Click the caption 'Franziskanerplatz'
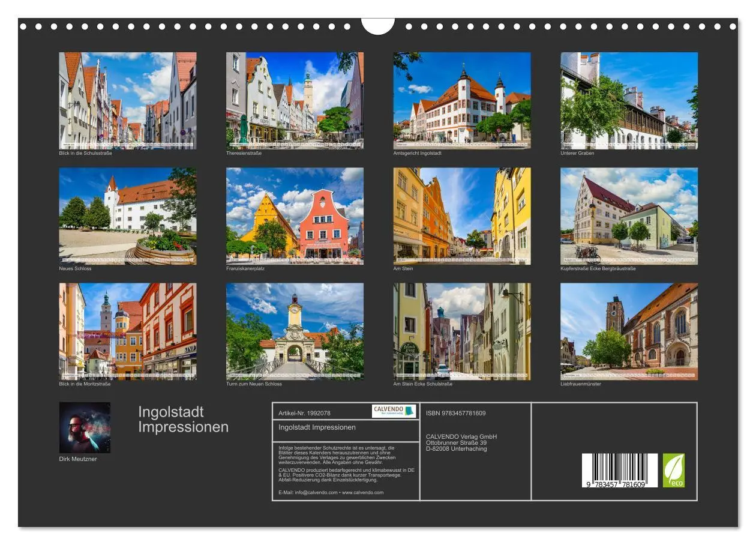This screenshot has width=756, height=545. click(245, 268)
